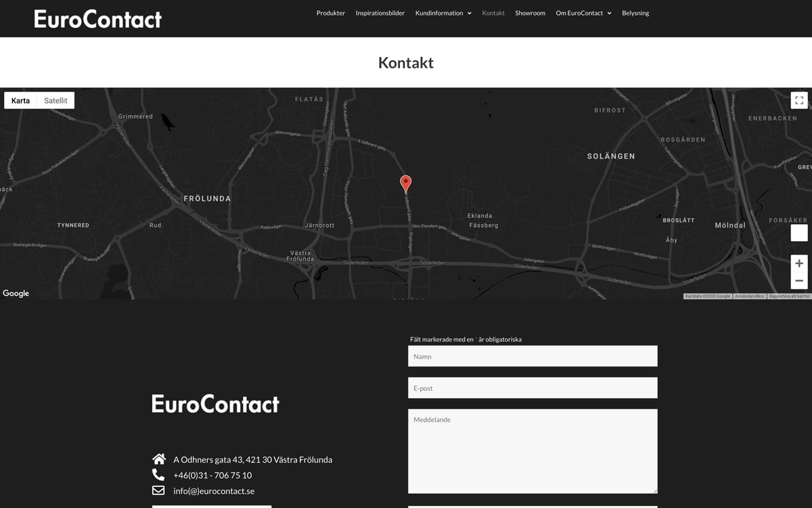Click the home address icon

[159, 459]
